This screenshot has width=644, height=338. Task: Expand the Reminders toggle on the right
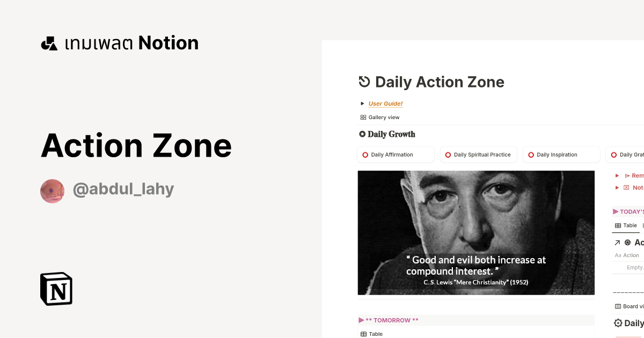click(x=616, y=175)
